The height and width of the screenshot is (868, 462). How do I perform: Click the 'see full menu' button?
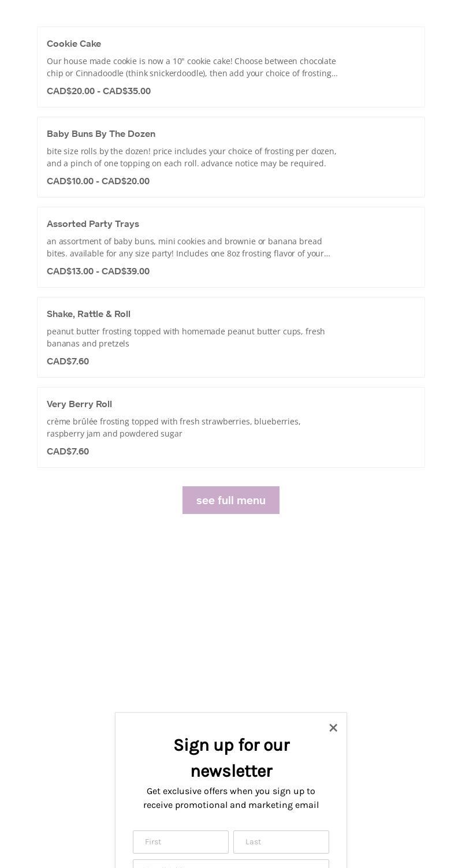coord(231,500)
